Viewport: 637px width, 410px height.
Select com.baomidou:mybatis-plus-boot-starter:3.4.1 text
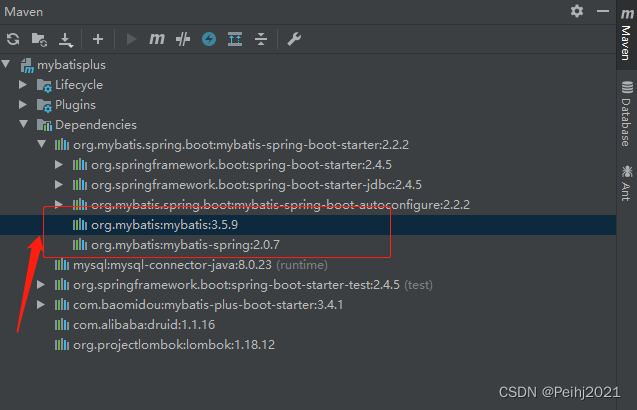pyautogui.click(x=208, y=305)
